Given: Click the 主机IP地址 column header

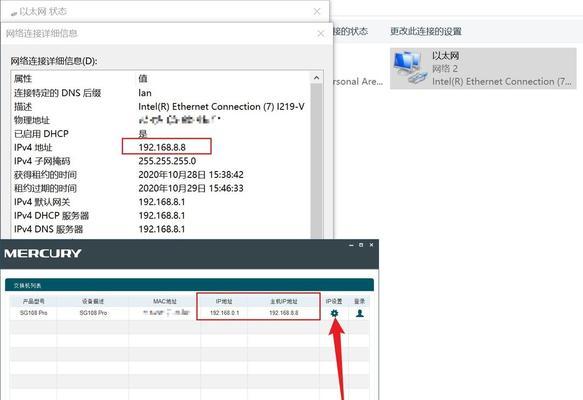Looking at the screenshot, I should (x=284, y=301).
